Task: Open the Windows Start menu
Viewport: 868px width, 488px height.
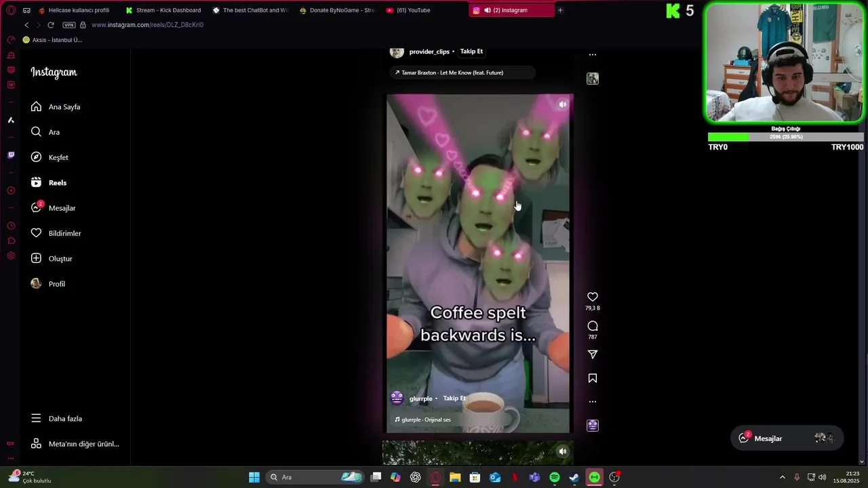Action: pyautogui.click(x=254, y=477)
